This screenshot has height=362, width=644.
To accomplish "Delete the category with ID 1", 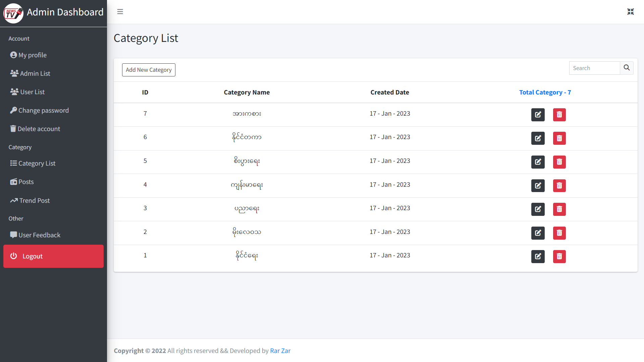I will pos(559,256).
